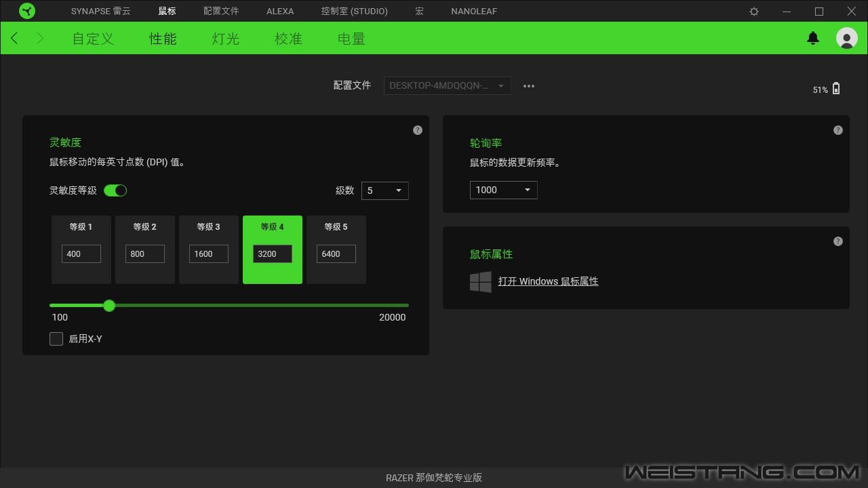Click the 400 DPI input field

pyautogui.click(x=81, y=254)
